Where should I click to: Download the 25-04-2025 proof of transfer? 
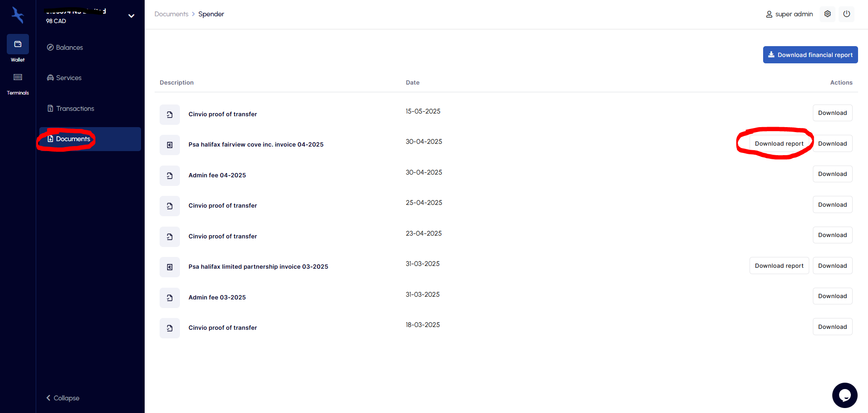832,204
